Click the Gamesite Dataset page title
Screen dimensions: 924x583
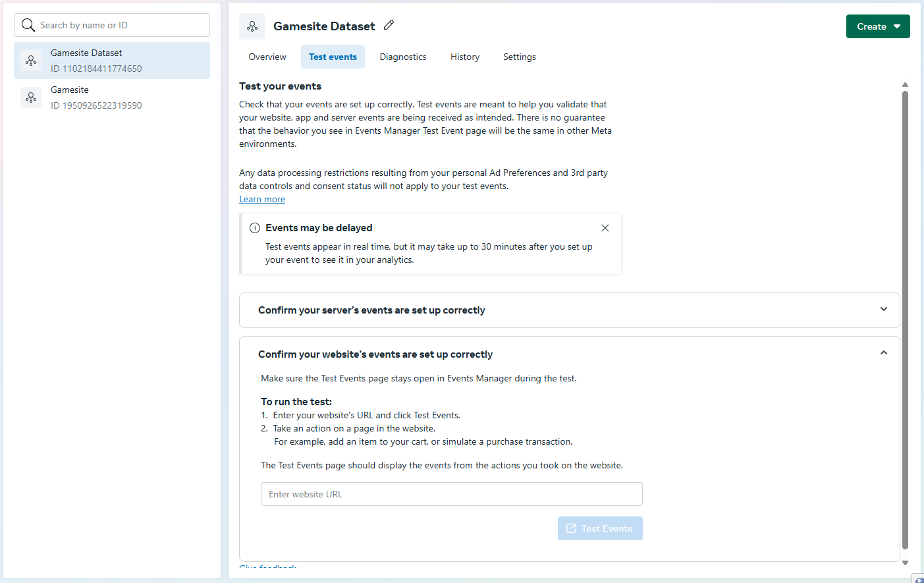pos(324,26)
